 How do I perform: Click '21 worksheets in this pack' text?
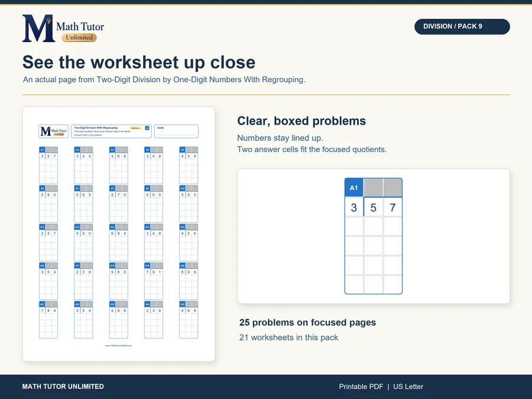click(x=288, y=338)
